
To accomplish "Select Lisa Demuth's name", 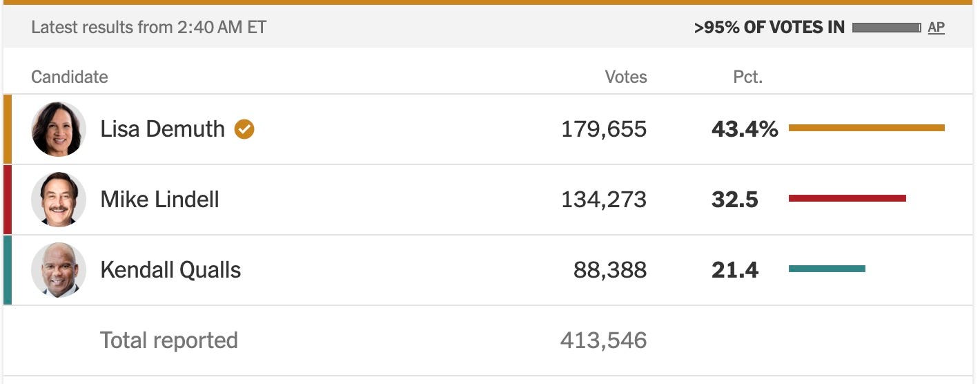I will click(163, 129).
